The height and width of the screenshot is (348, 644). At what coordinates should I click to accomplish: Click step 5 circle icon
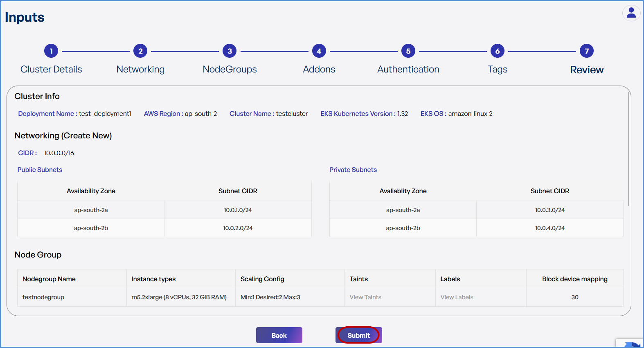point(408,51)
